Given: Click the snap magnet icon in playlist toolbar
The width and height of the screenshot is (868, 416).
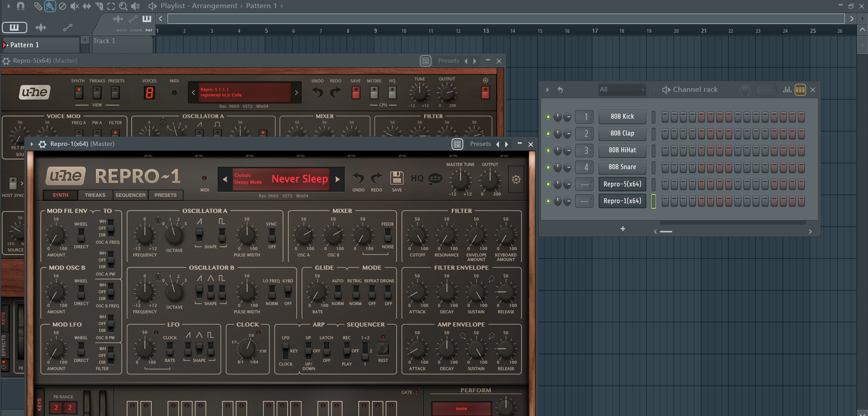Looking at the screenshot, I should [20, 6].
